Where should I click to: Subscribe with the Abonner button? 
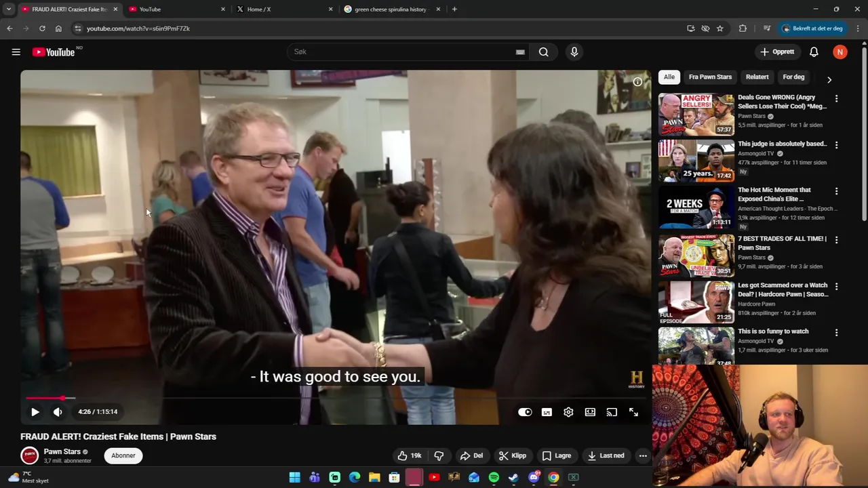123,455
